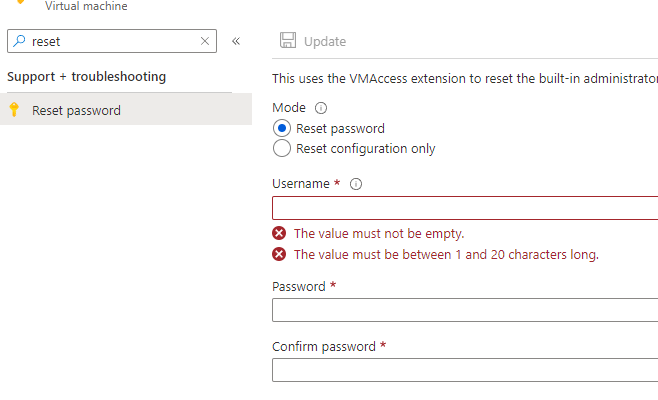This screenshot has width=658, height=400.
Task: Click inside the 'reset' search box
Action: (x=112, y=41)
